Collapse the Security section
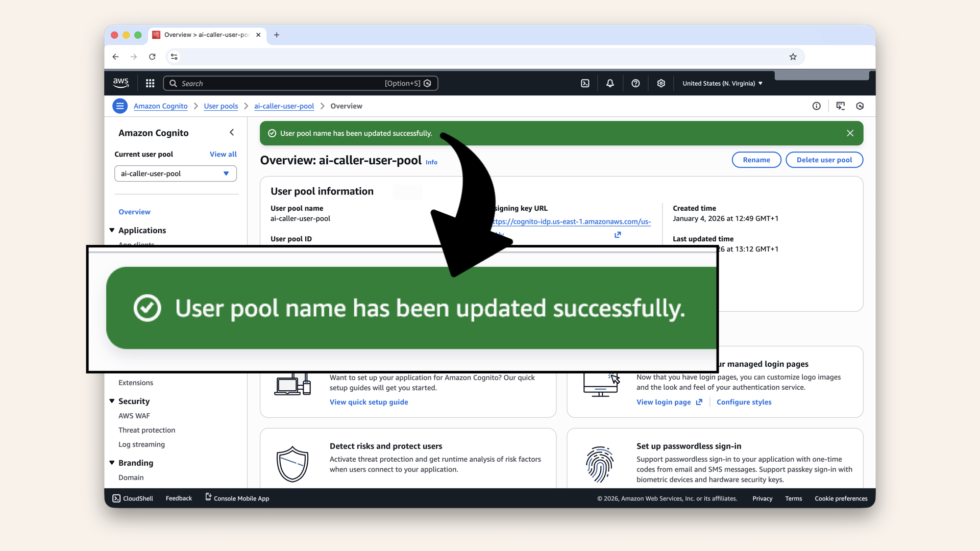 [112, 401]
